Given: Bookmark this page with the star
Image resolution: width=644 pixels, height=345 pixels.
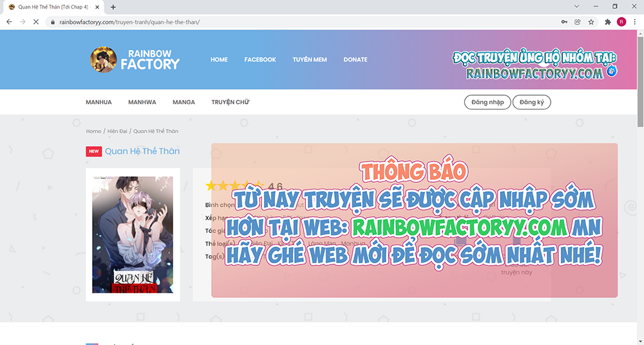Looking at the screenshot, I should 591,21.
